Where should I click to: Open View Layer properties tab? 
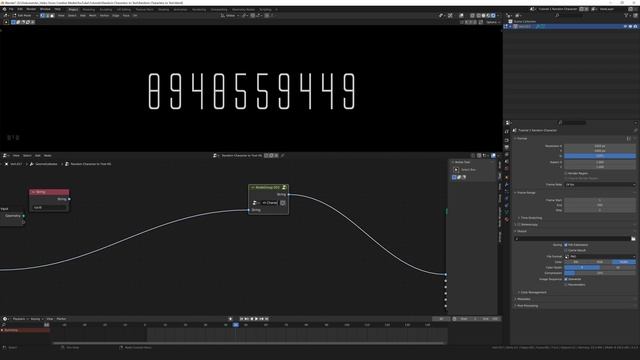[507, 154]
